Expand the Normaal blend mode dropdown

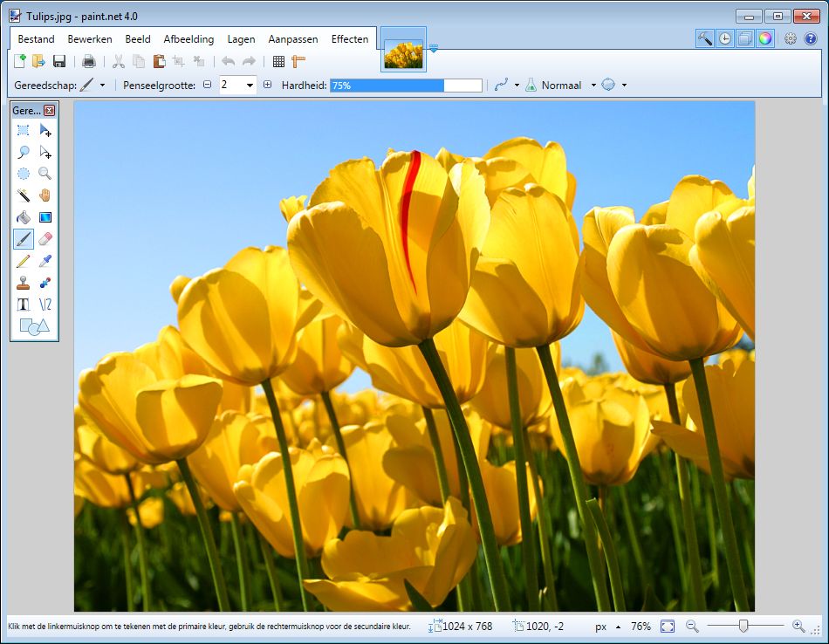(593, 86)
